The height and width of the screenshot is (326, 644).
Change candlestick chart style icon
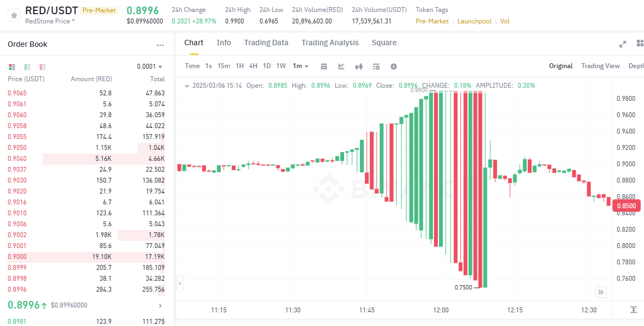coord(359,66)
